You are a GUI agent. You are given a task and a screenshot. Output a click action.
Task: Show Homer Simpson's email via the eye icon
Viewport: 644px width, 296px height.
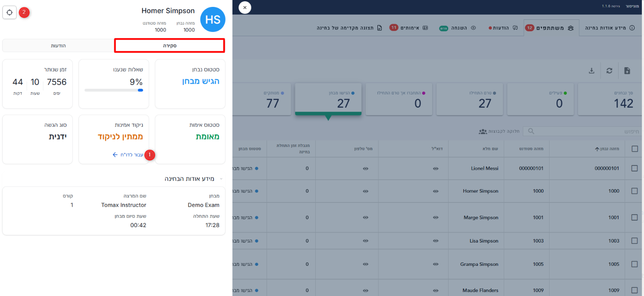(x=436, y=191)
